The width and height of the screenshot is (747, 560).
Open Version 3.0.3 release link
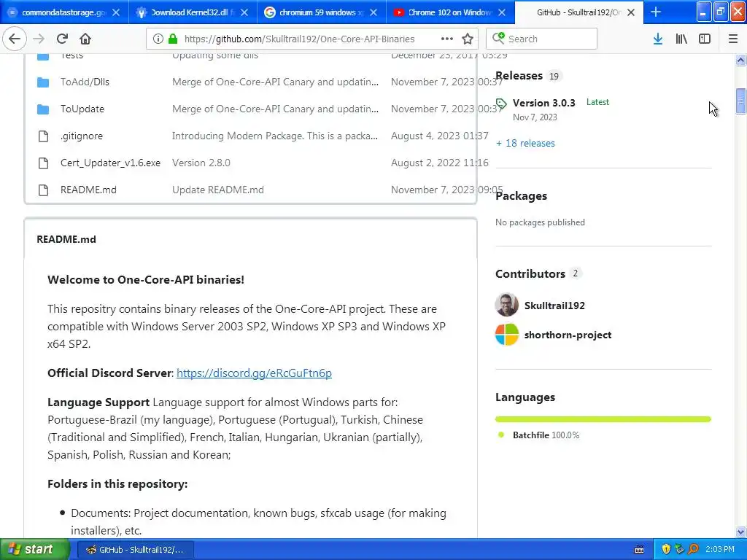pyautogui.click(x=544, y=103)
